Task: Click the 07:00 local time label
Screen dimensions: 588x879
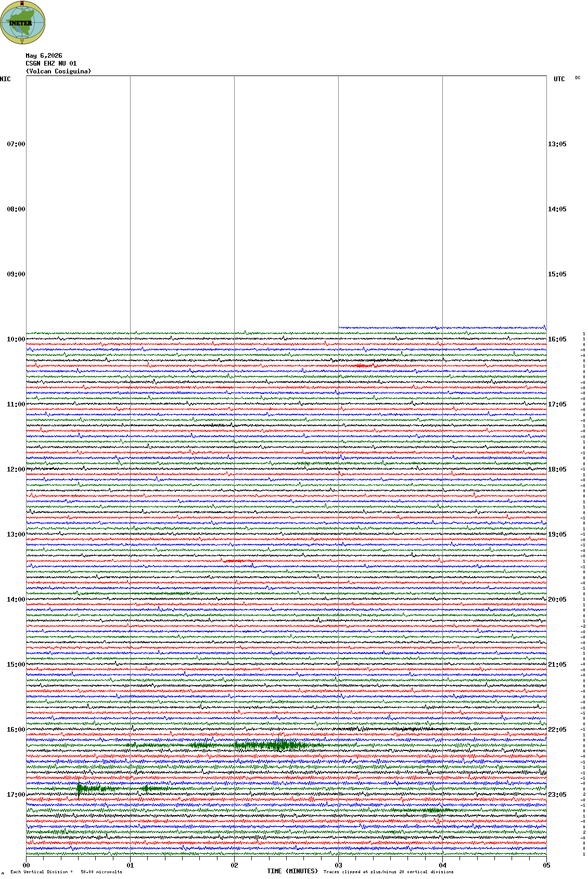Action: tap(16, 144)
